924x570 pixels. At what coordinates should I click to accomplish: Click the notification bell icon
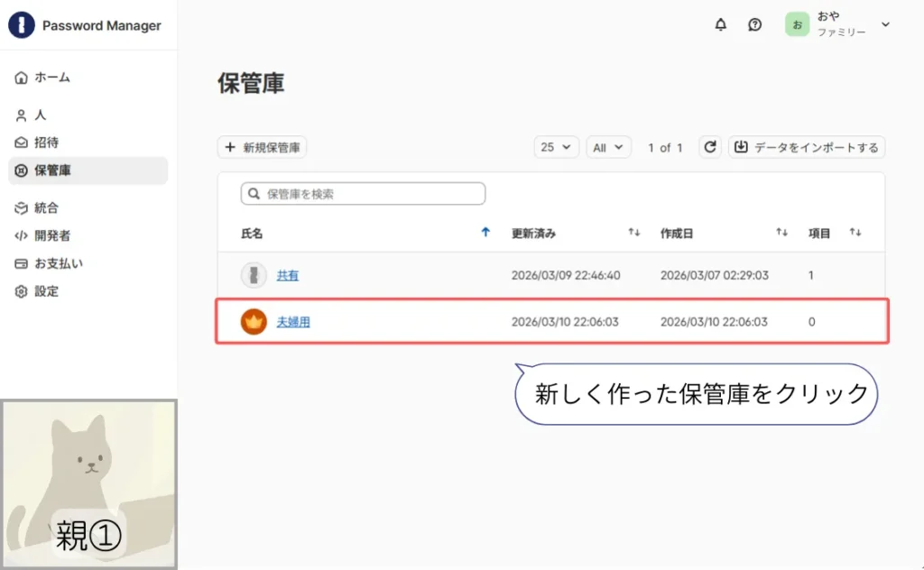(x=720, y=24)
